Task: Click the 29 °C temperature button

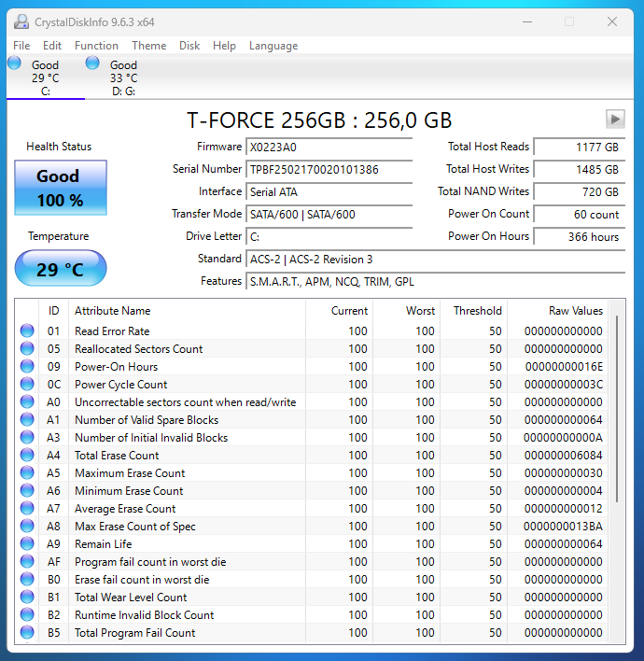Action: [x=61, y=268]
